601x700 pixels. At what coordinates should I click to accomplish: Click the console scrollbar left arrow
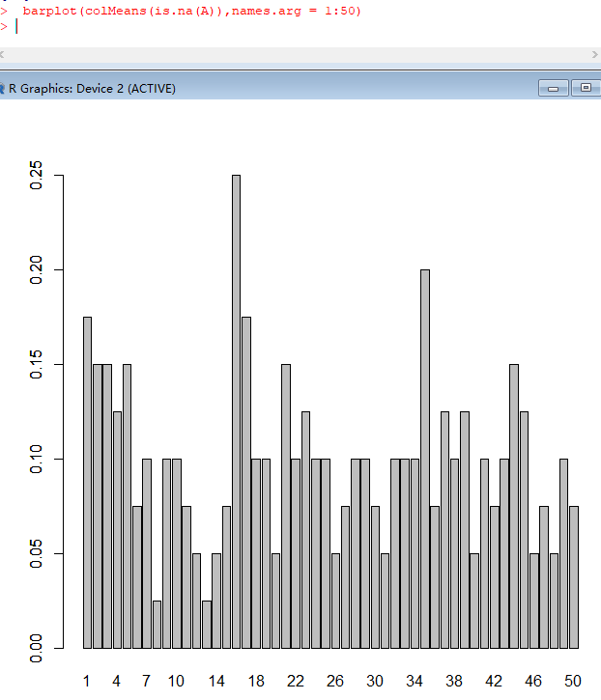[x=2, y=54]
